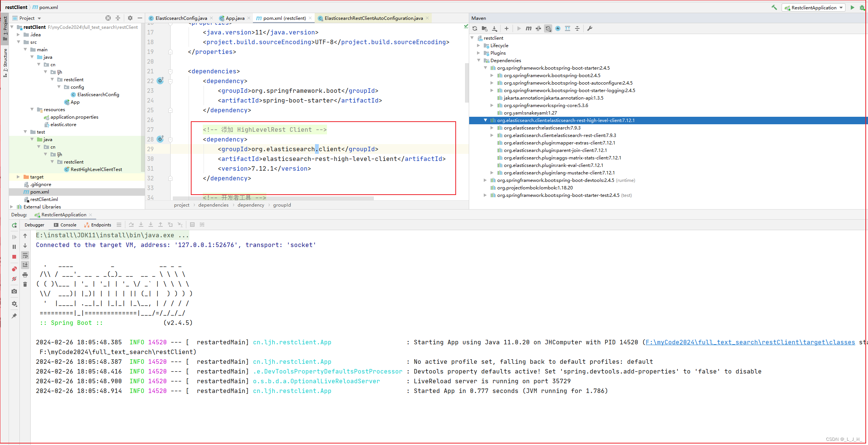Select ElasticsearchConfig class in tree
The image size is (868, 445).
click(98, 95)
